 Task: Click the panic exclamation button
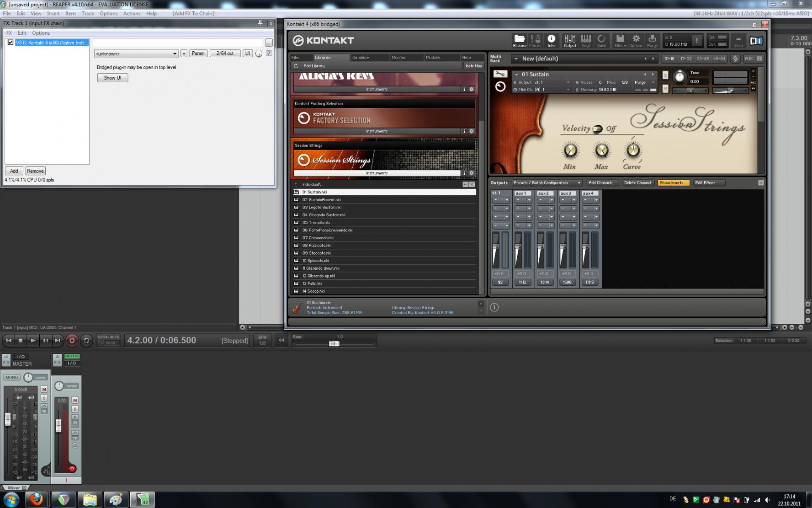(x=696, y=41)
